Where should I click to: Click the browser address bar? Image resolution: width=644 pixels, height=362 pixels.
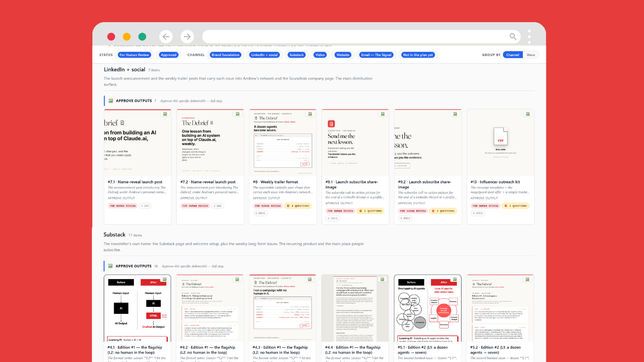pos(361,37)
